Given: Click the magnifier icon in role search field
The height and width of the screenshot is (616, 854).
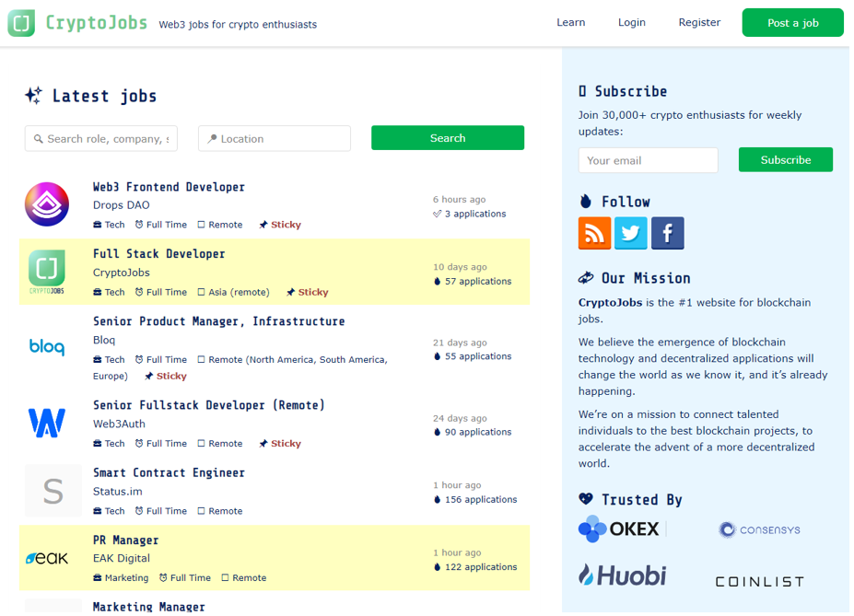Looking at the screenshot, I should tap(38, 139).
